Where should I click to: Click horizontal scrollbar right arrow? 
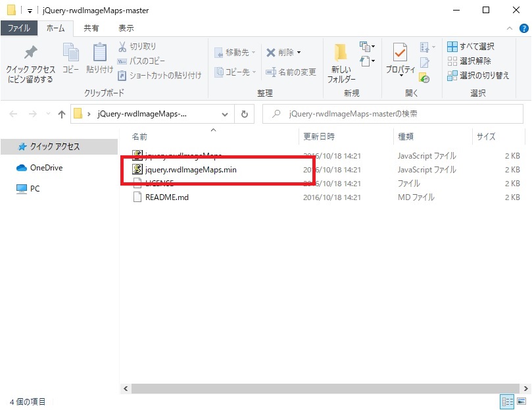(x=525, y=388)
